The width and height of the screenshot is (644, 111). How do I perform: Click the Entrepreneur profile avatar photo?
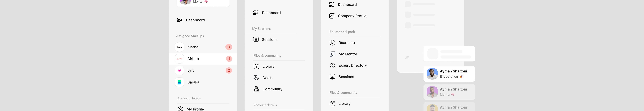point(432,74)
